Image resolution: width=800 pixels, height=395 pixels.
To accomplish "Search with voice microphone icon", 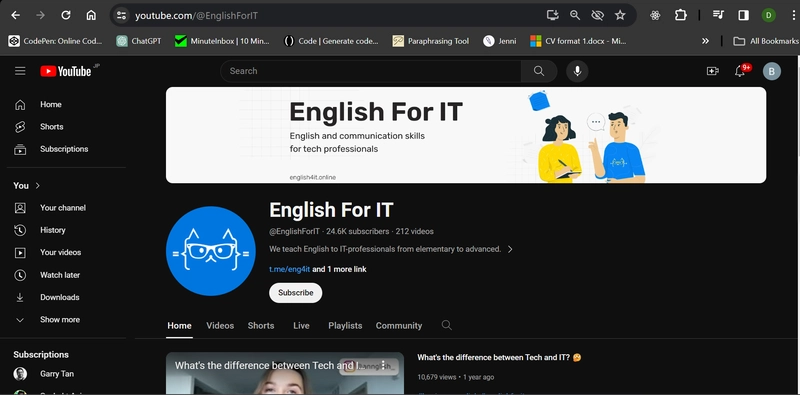I will click(x=577, y=71).
